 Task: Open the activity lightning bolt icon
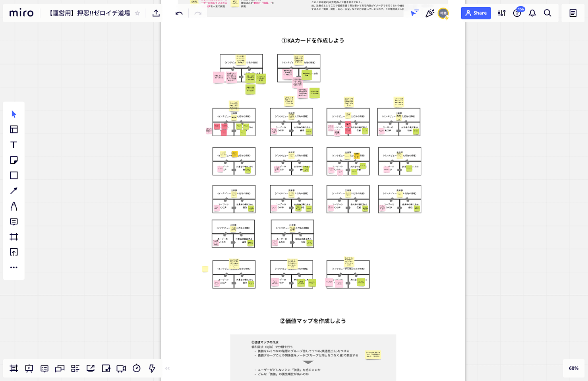point(152,368)
